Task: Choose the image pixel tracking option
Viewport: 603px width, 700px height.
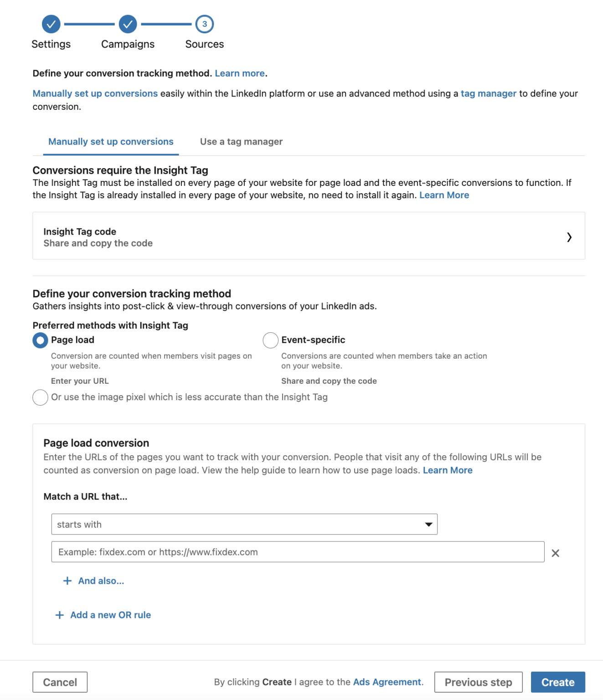Action: click(40, 397)
